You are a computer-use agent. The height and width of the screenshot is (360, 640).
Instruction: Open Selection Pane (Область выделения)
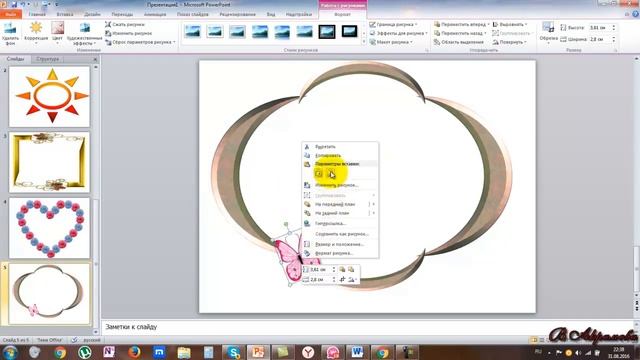click(x=458, y=42)
